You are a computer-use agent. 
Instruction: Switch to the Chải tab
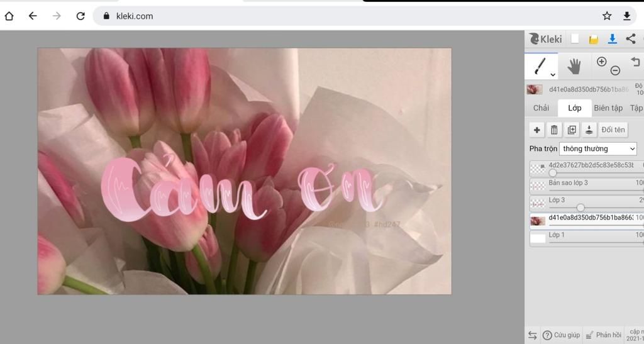[x=541, y=108]
